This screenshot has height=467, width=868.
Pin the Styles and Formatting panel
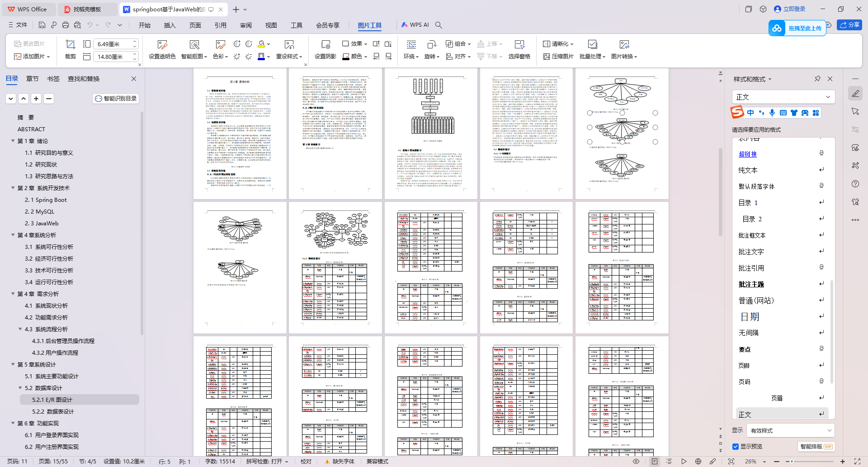pyautogui.click(x=817, y=79)
